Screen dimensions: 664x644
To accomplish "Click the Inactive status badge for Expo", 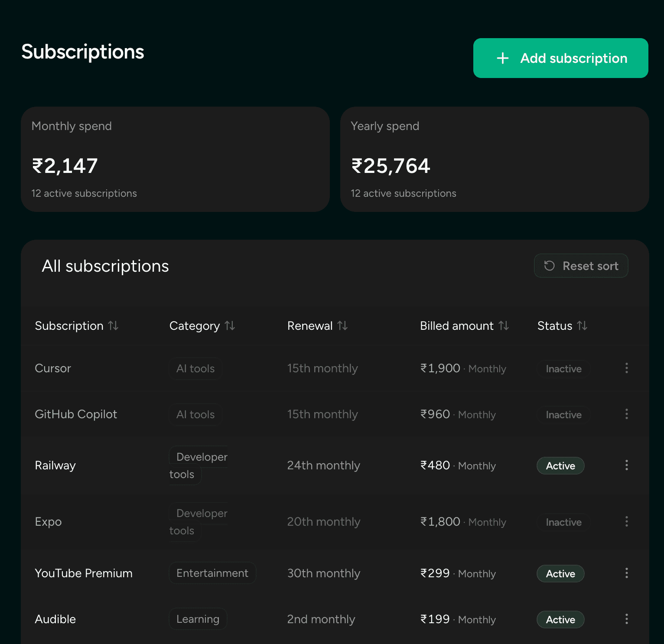I will click(x=563, y=522).
